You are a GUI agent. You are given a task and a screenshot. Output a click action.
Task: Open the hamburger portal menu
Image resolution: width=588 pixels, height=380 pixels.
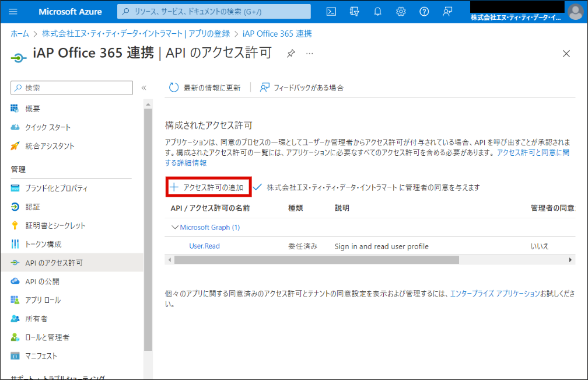[13, 12]
